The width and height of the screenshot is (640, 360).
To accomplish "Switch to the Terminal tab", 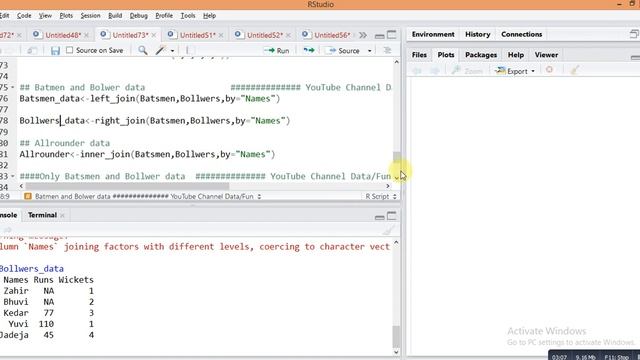I will pyautogui.click(x=42, y=215).
